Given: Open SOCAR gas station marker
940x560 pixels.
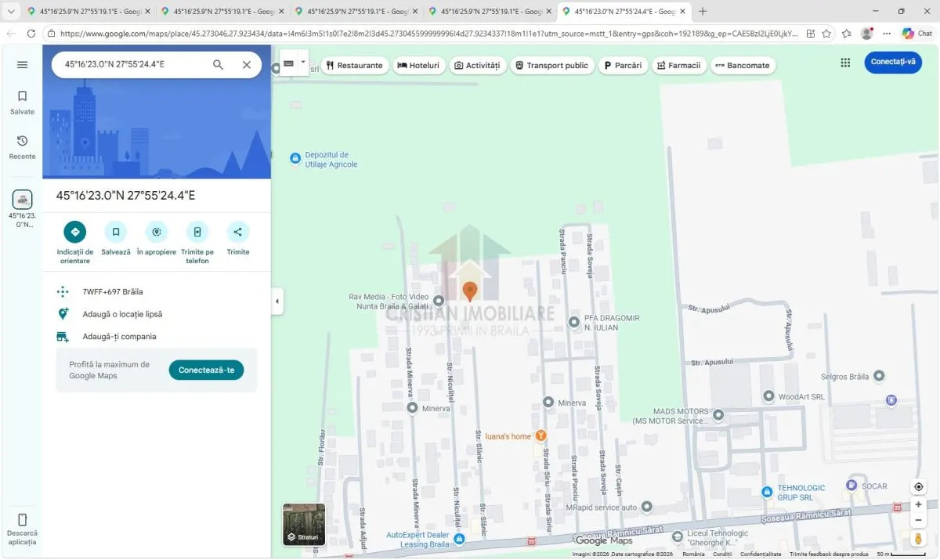Looking at the screenshot, I should coord(851,486).
